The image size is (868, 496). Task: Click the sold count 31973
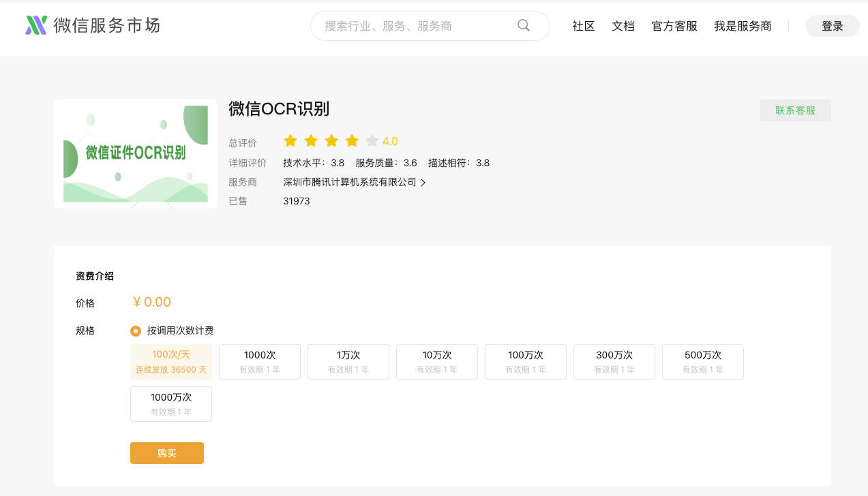297,201
